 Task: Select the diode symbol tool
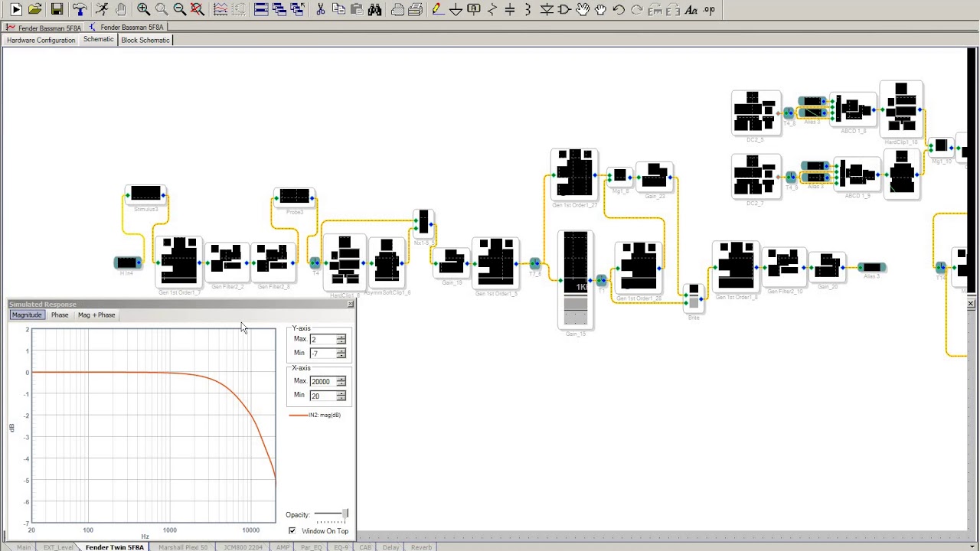tap(546, 9)
